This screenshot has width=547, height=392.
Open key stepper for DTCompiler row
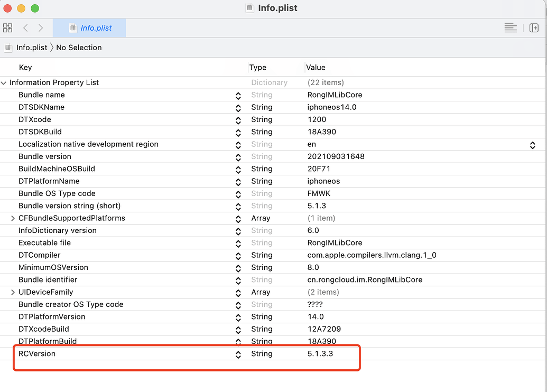(238, 256)
